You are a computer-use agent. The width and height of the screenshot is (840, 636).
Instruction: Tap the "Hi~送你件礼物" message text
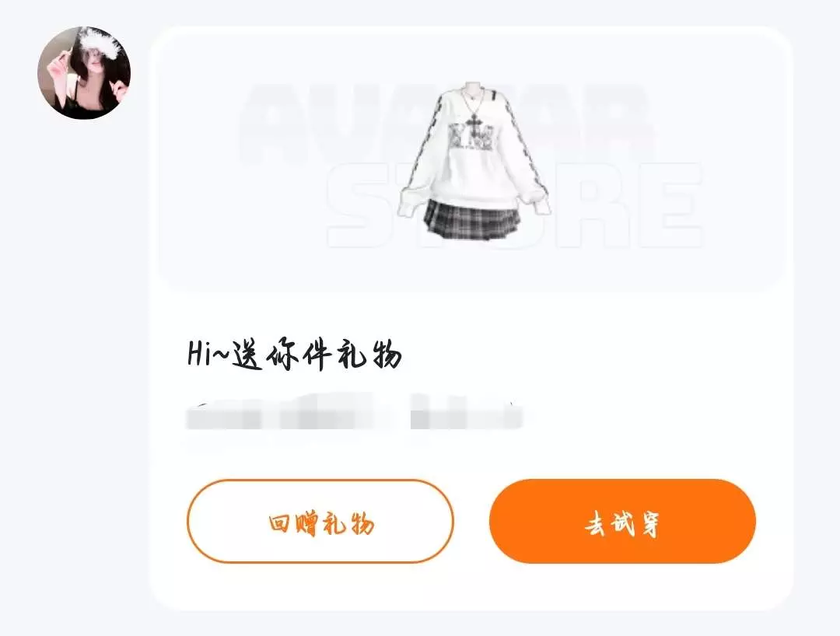[294, 354]
